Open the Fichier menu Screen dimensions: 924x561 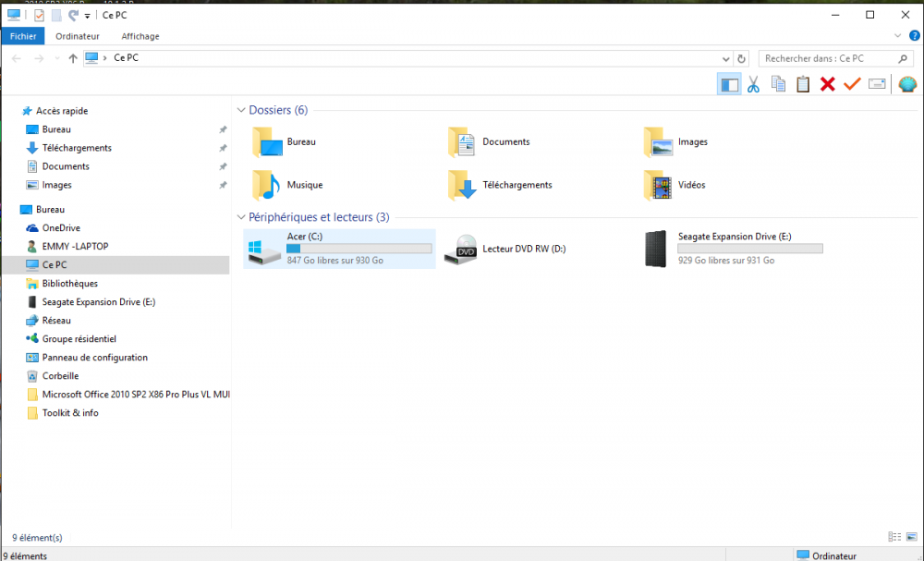click(23, 36)
